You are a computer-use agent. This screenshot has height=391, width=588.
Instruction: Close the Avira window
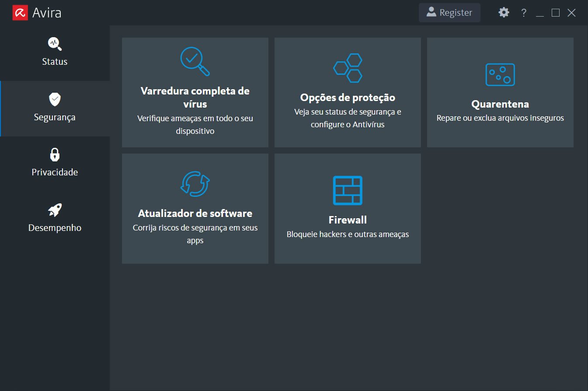point(571,13)
